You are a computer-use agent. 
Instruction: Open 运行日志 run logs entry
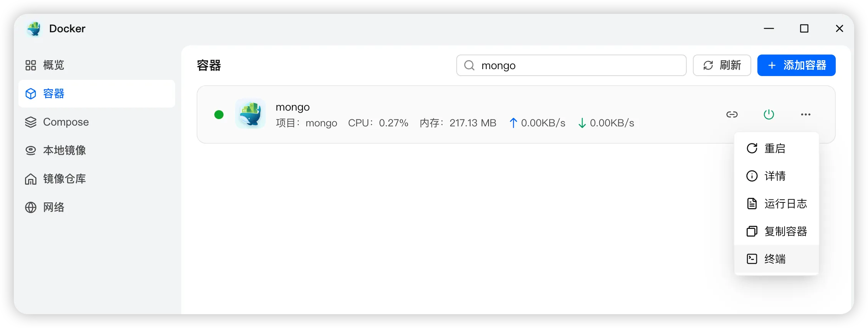pos(776,204)
